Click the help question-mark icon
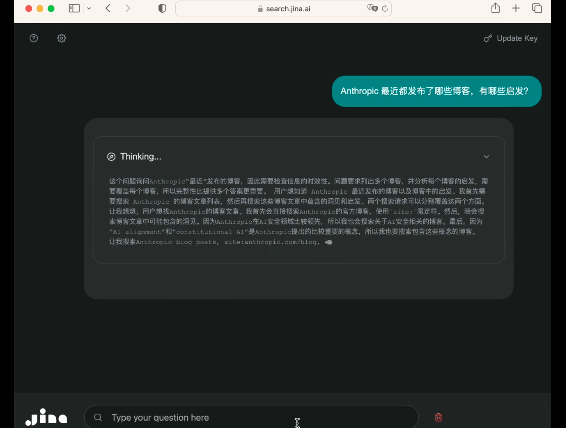Screen dimensions: 566x428 [x=34, y=38]
